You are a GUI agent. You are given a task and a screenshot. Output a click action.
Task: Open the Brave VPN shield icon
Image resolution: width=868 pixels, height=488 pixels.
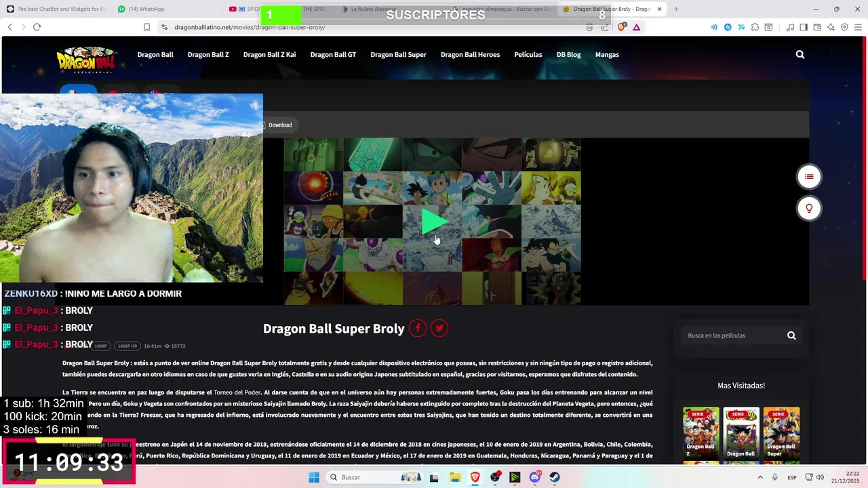844,27
